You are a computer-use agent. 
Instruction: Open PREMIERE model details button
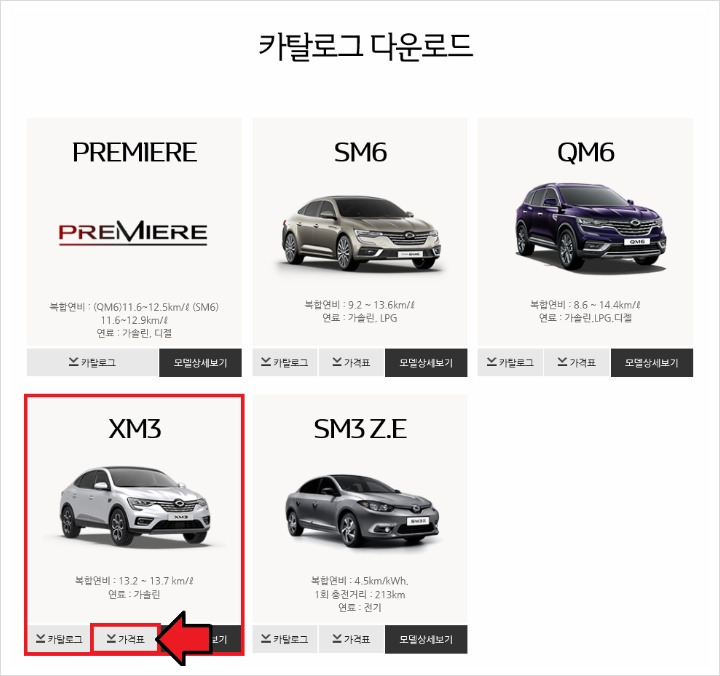[x=200, y=363]
